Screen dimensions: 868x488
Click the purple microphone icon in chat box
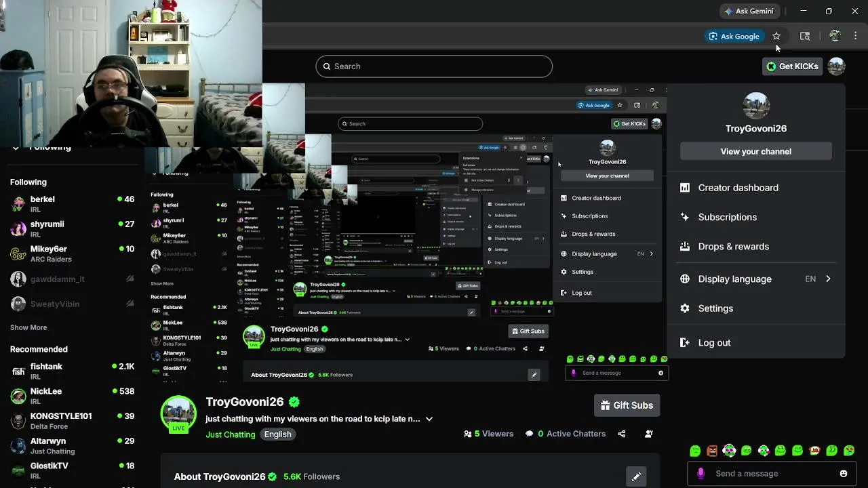click(701, 474)
